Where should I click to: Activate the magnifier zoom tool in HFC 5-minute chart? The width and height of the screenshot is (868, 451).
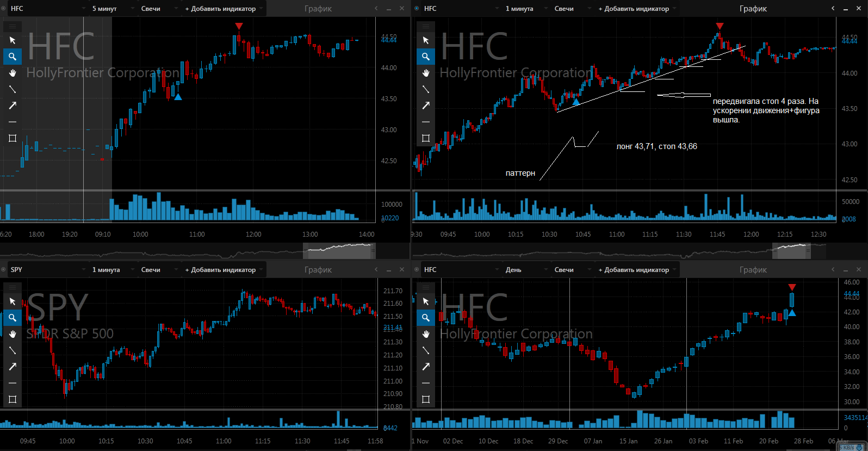pyautogui.click(x=13, y=57)
